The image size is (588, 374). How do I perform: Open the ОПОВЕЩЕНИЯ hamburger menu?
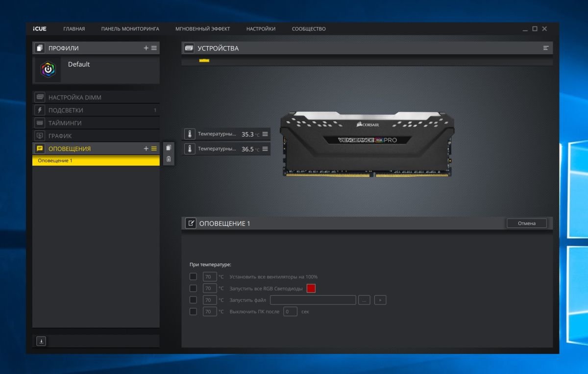[154, 149]
